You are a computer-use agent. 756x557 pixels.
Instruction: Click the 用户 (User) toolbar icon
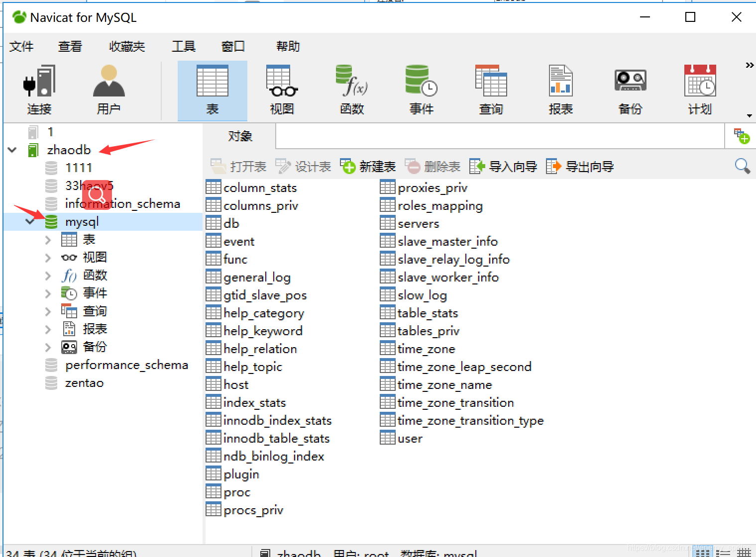[x=108, y=91]
